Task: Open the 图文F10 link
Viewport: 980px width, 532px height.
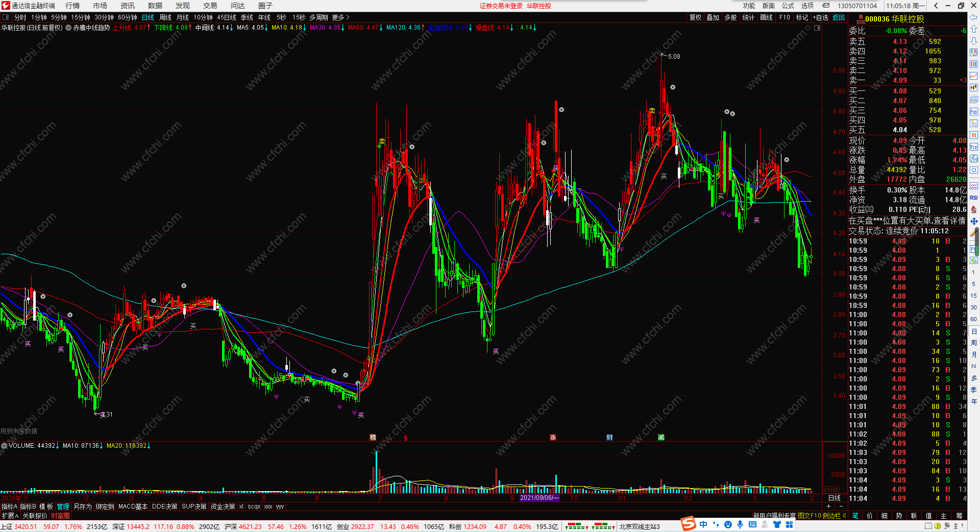Action: [x=809, y=516]
